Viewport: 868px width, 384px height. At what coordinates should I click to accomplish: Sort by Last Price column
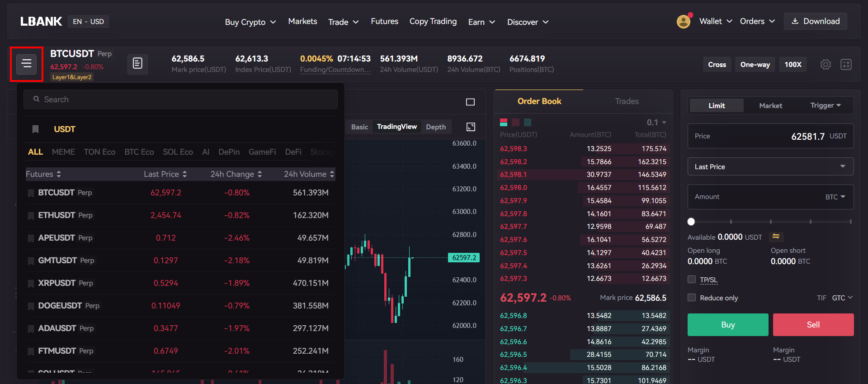click(165, 174)
